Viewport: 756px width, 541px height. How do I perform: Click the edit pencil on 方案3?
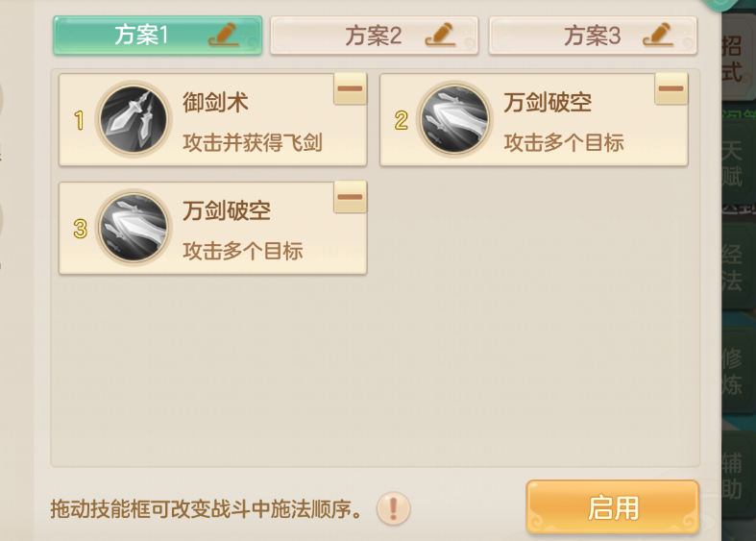660,35
